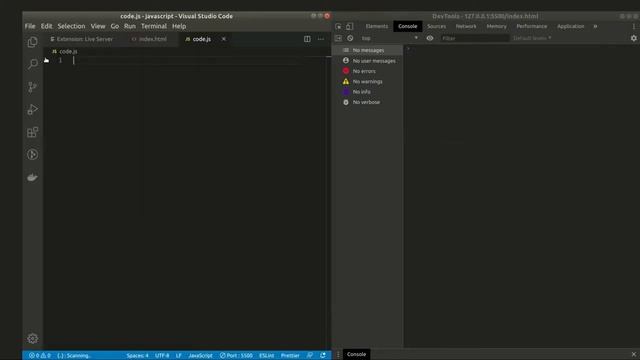This screenshot has width=640, height=360.
Task: Select language mode JavaScript
Action: (200, 356)
